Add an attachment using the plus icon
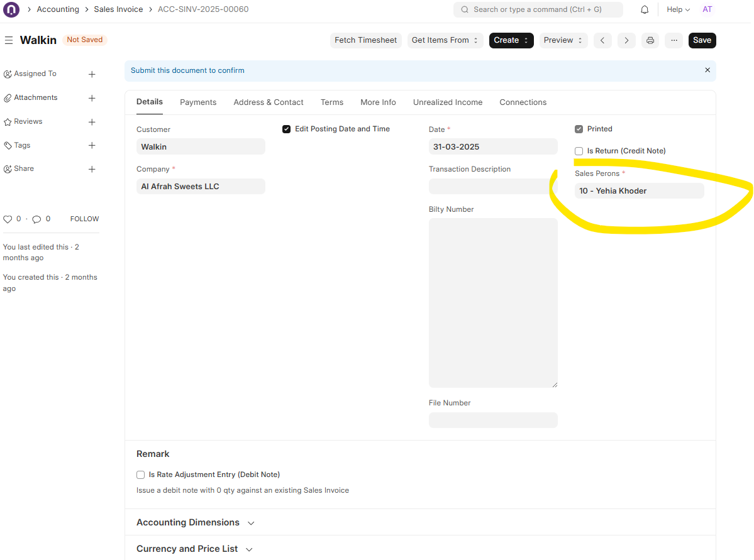The height and width of the screenshot is (560, 754). coord(92,98)
